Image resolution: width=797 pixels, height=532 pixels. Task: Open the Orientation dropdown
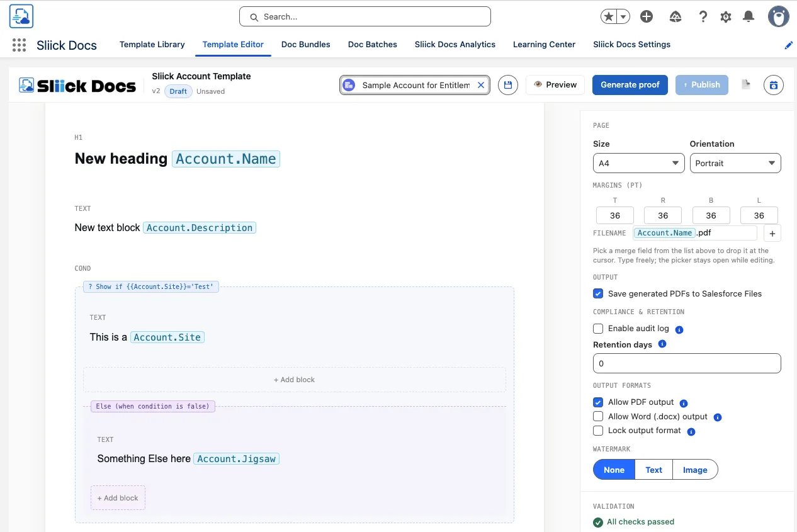tap(735, 163)
